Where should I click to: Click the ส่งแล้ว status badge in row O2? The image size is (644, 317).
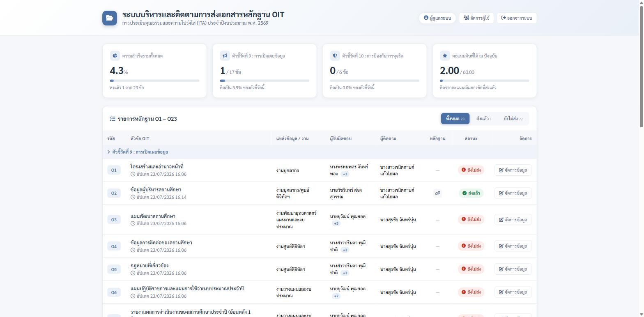coord(471,193)
